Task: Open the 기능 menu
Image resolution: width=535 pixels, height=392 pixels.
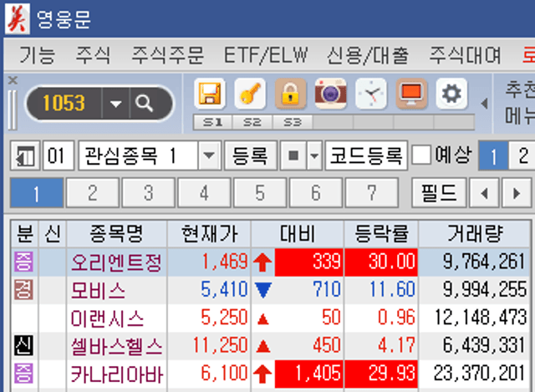Action: click(37, 55)
